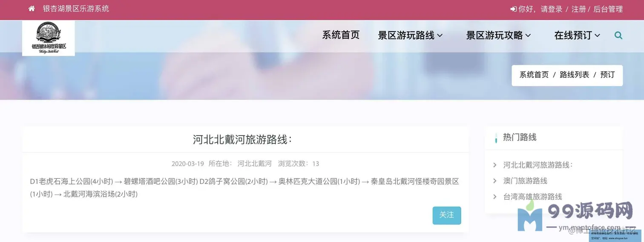Click the teal marker beside 热门路线
The width and height of the screenshot is (644, 242).
[496, 138]
